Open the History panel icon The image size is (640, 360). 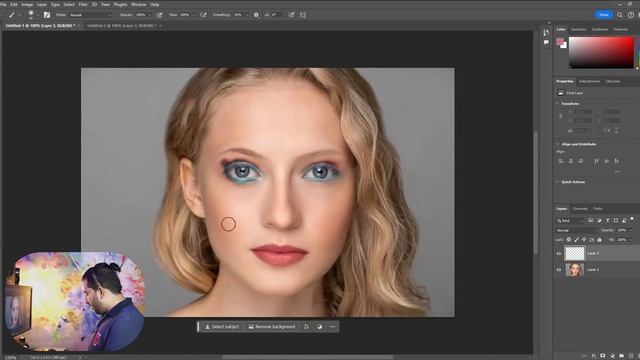(x=546, y=33)
